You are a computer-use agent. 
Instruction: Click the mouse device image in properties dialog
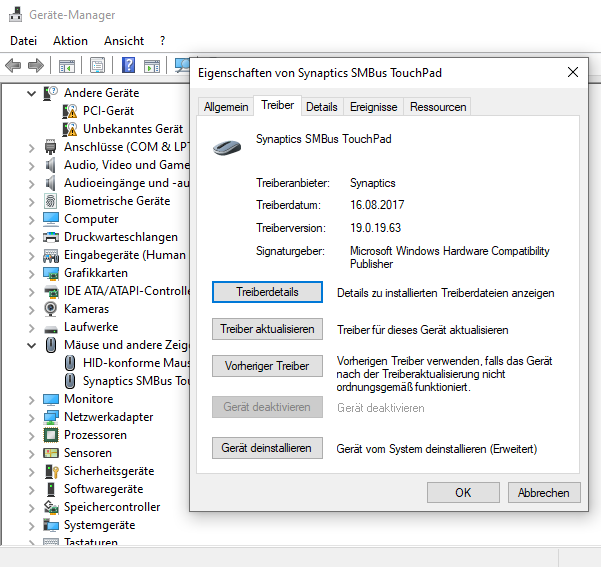(x=227, y=148)
